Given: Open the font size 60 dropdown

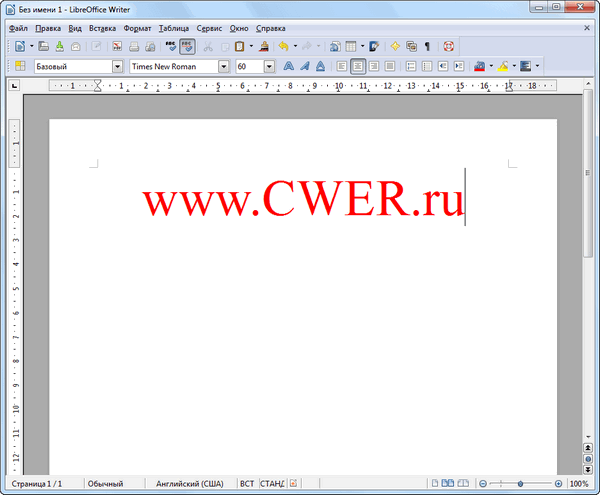Looking at the screenshot, I should [270, 66].
